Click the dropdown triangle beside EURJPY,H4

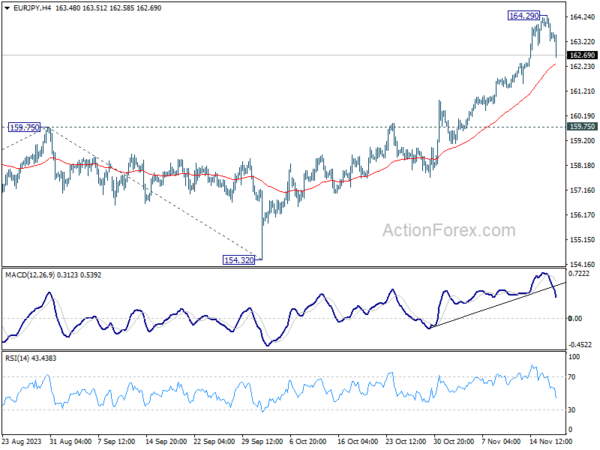click(7, 8)
